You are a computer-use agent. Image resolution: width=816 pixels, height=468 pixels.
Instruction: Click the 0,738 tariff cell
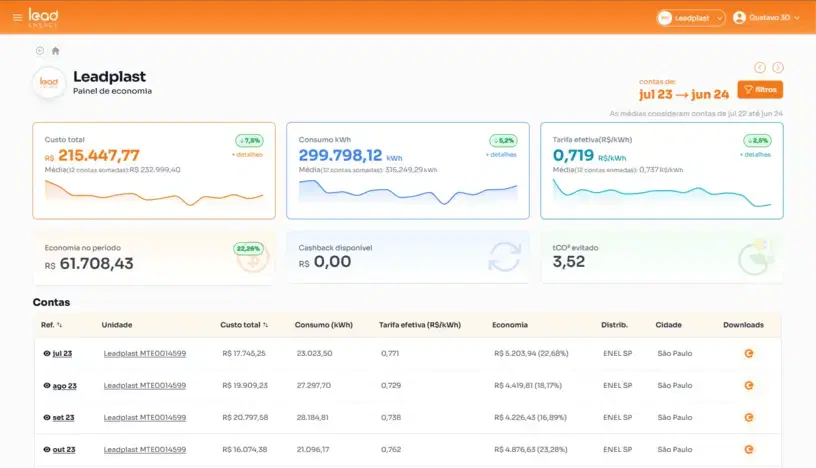coord(391,418)
